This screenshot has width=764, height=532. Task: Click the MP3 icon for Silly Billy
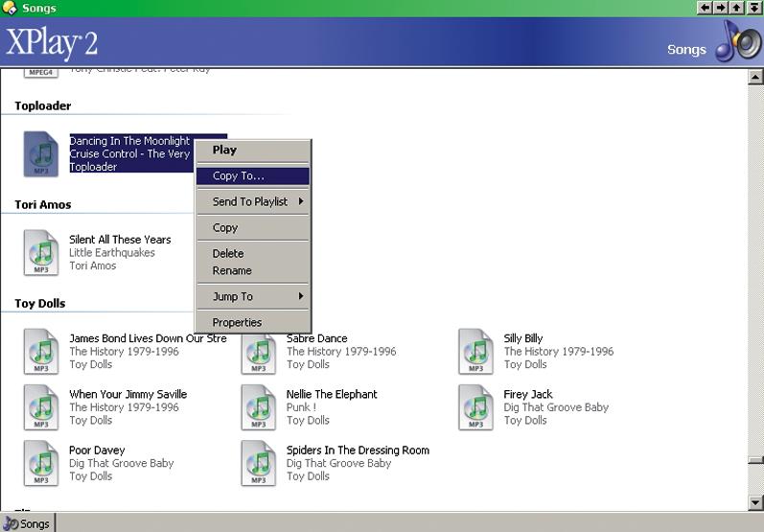tap(475, 351)
